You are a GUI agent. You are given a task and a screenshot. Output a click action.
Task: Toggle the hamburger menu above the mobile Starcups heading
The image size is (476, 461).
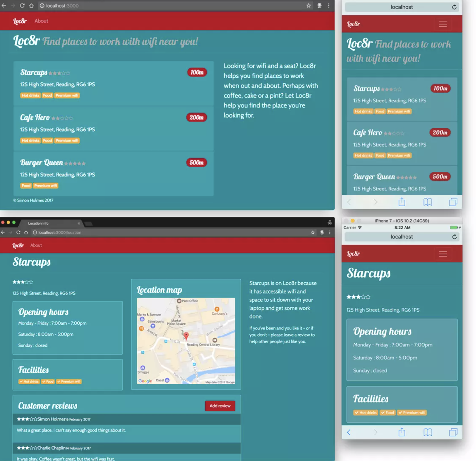click(x=443, y=254)
